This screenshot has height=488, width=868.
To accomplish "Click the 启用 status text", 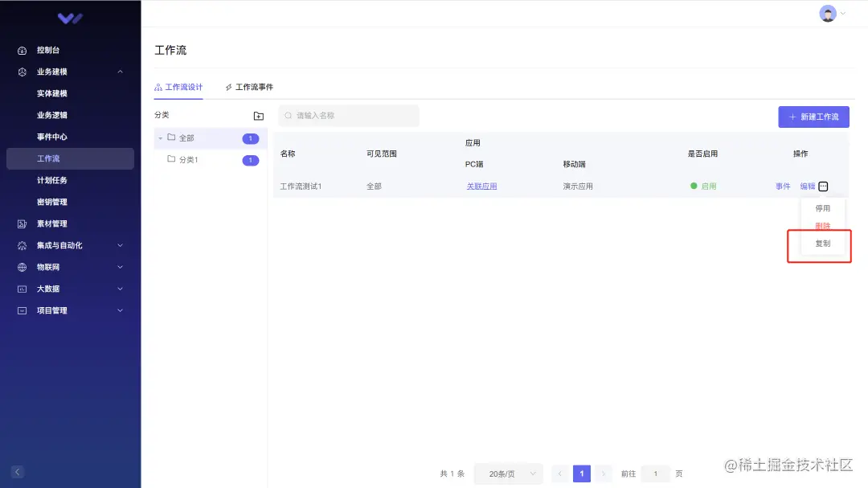I will (709, 187).
